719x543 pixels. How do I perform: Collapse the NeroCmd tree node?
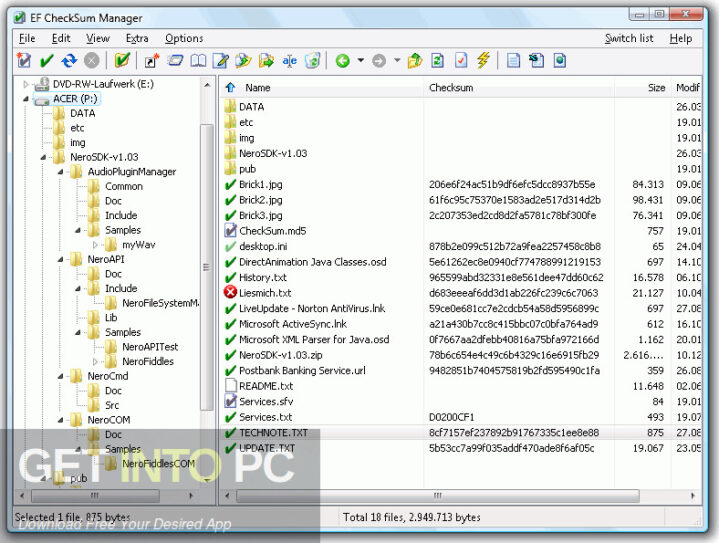point(61,376)
